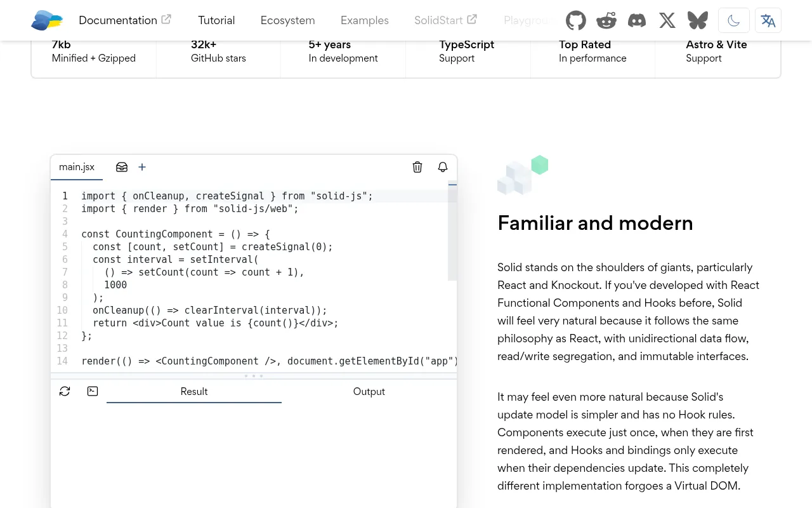812x508 pixels.
Task: Click the line number 11 in the gutter
Action: 62,323
